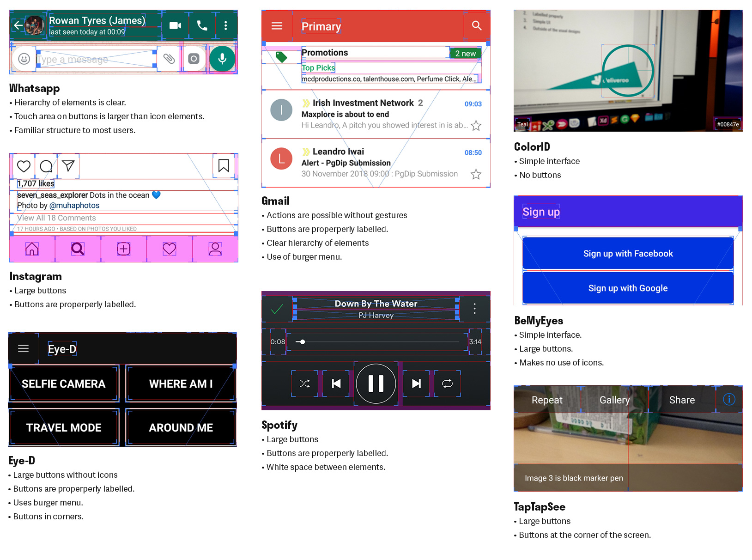
Task: Select the SELFIE CAMERA button
Action: [x=64, y=383]
